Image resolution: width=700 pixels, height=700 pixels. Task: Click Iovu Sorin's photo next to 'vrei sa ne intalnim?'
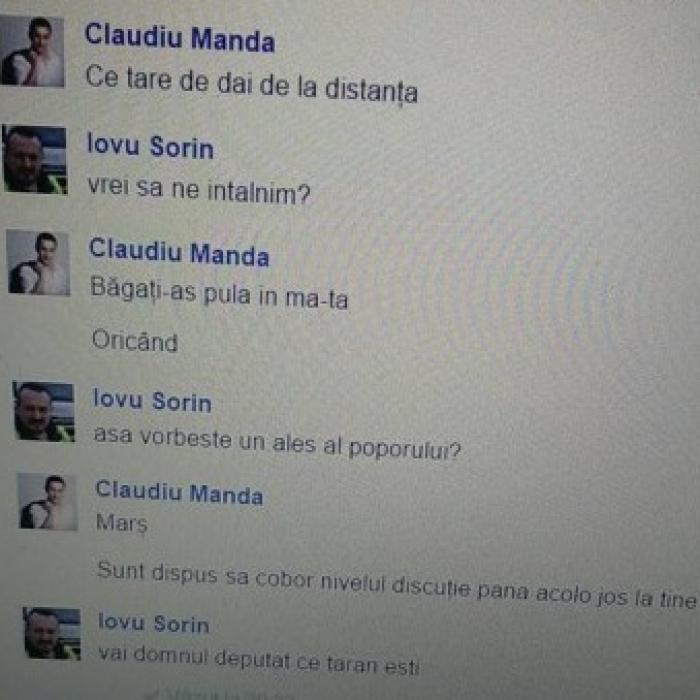(35, 159)
